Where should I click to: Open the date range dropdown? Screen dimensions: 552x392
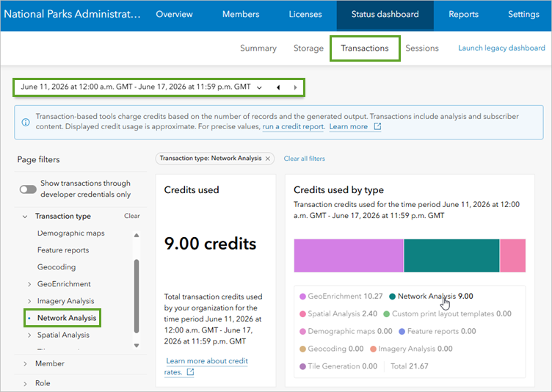click(259, 87)
